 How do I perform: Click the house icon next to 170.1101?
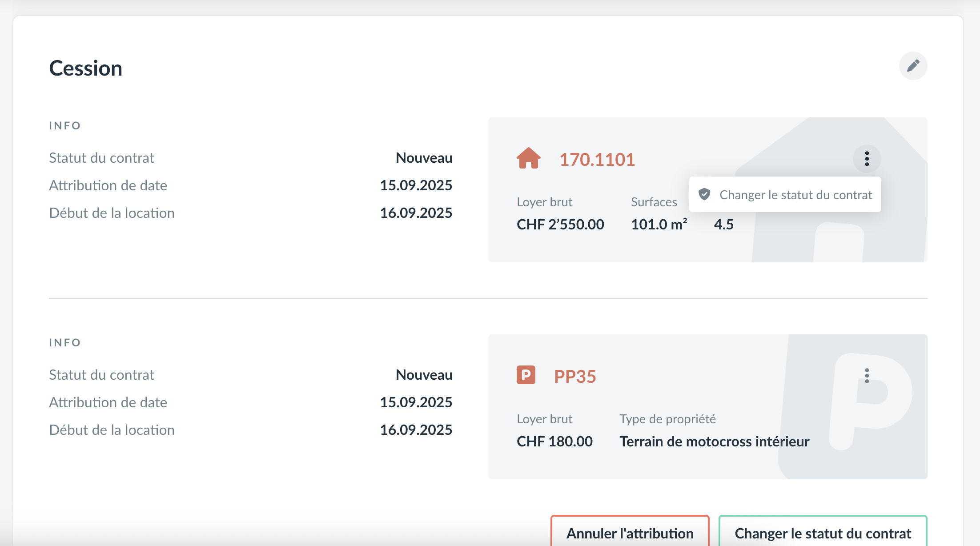pos(528,158)
